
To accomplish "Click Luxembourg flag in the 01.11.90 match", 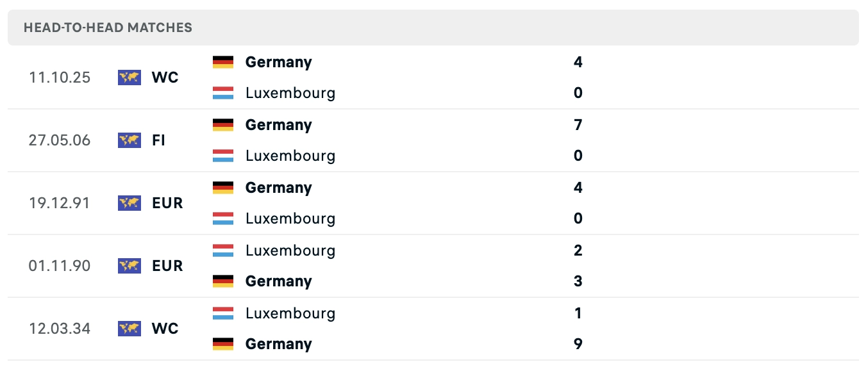I will 223,250.
